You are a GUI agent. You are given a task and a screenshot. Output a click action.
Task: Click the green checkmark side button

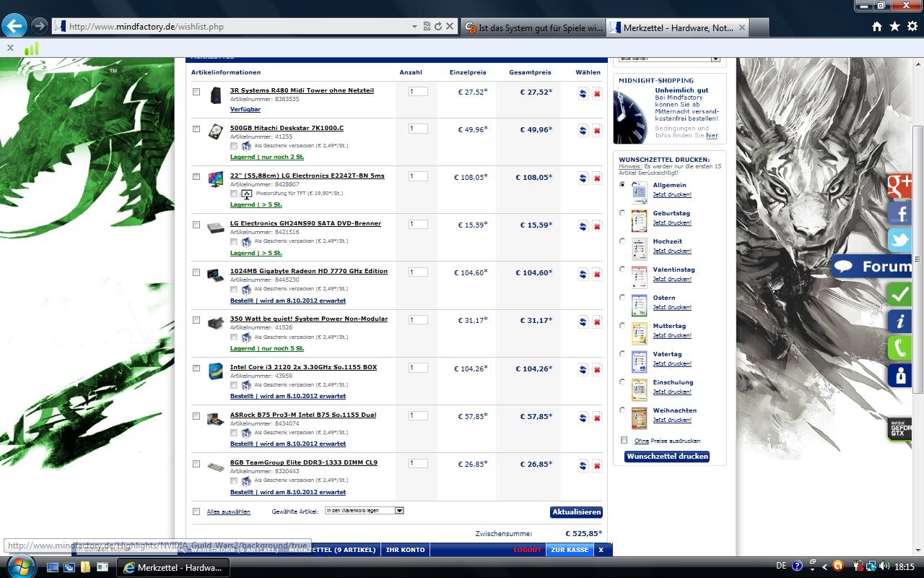pos(899,294)
